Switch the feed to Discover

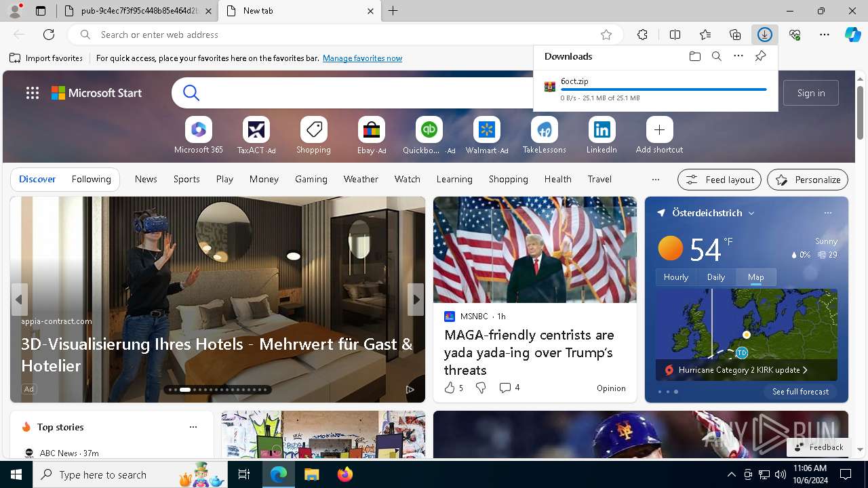coord(37,179)
